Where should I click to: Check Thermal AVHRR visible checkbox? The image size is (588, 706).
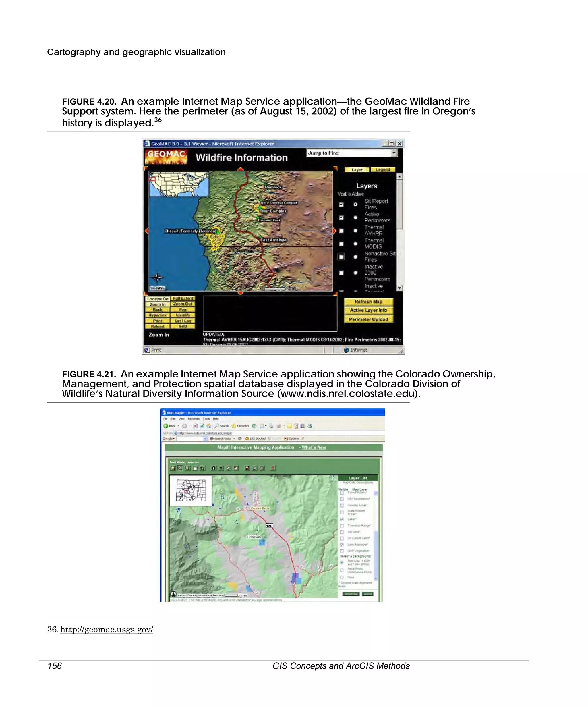(341, 231)
